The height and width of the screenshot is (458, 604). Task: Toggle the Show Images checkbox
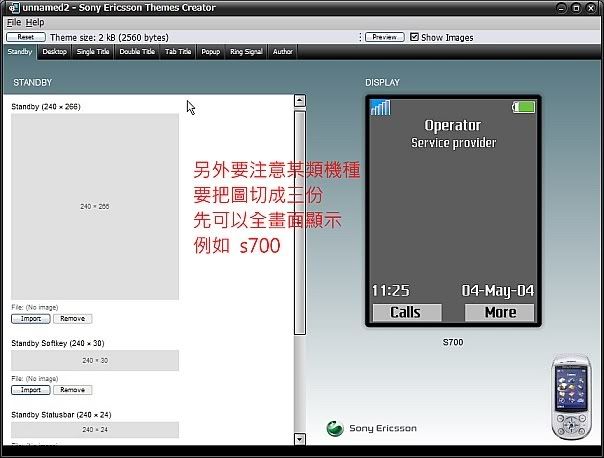(414, 37)
